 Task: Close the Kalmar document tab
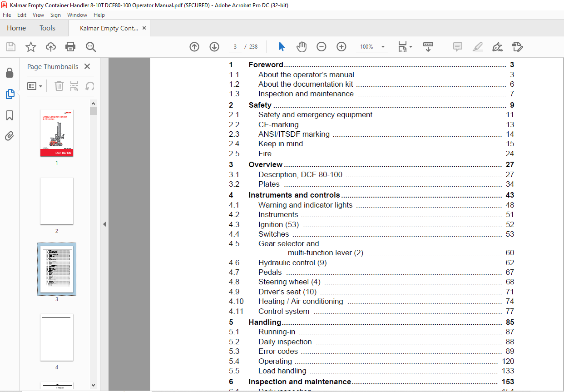(144, 28)
